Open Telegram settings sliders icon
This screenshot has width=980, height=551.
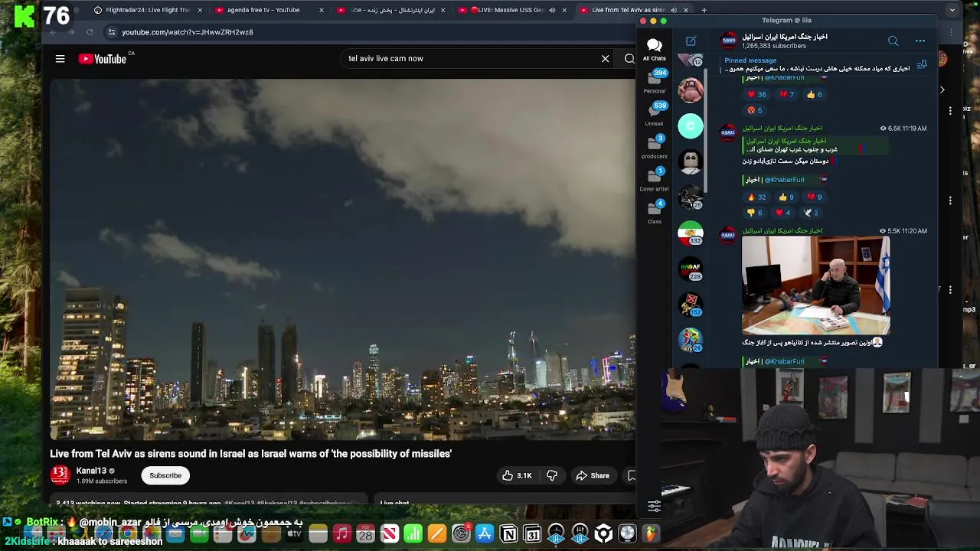coord(654,506)
